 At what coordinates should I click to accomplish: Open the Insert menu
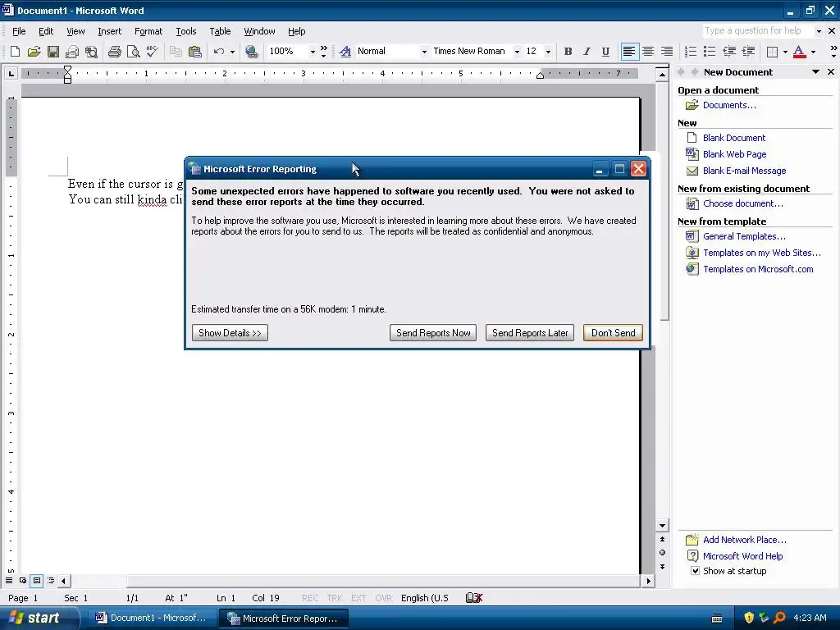(109, 31)
